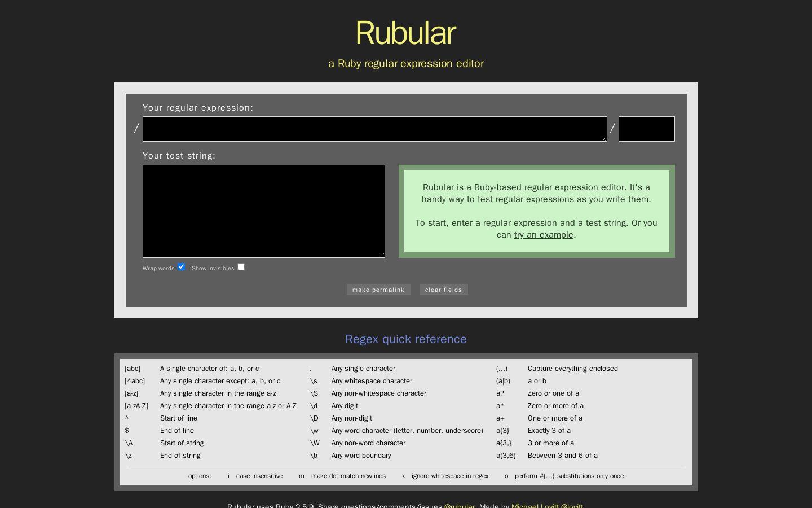
Task: Click "Exactly 3 of a" description
Action: point(549,431)
